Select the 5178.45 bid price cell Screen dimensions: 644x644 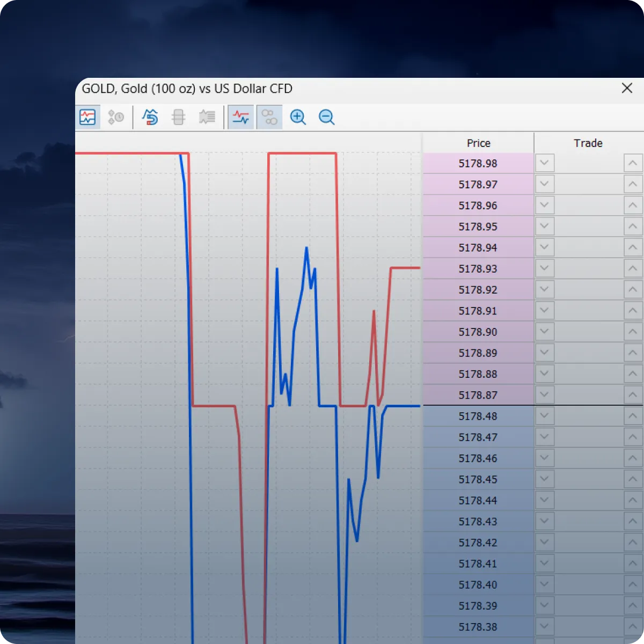point(478,479)
